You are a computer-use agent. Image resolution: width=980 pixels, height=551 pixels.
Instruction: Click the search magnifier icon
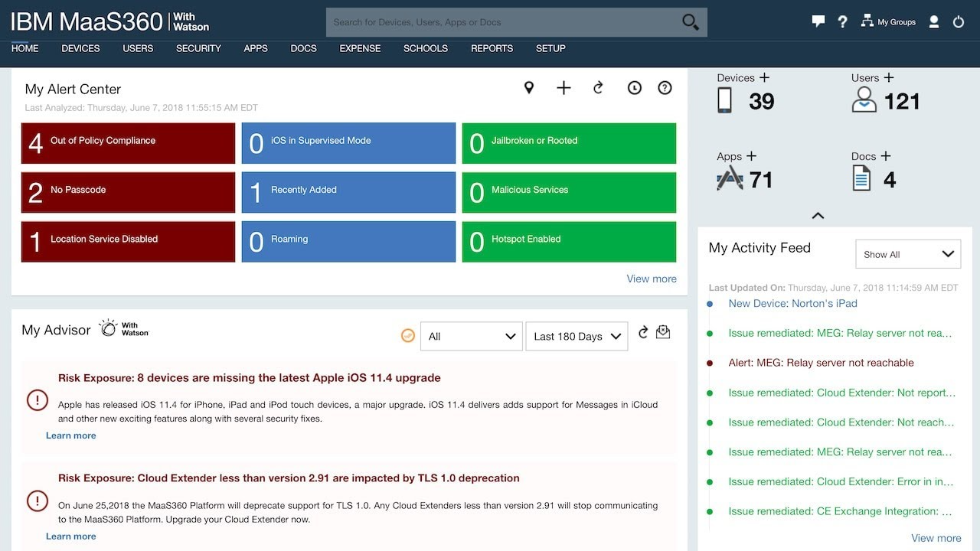(688, 22)
